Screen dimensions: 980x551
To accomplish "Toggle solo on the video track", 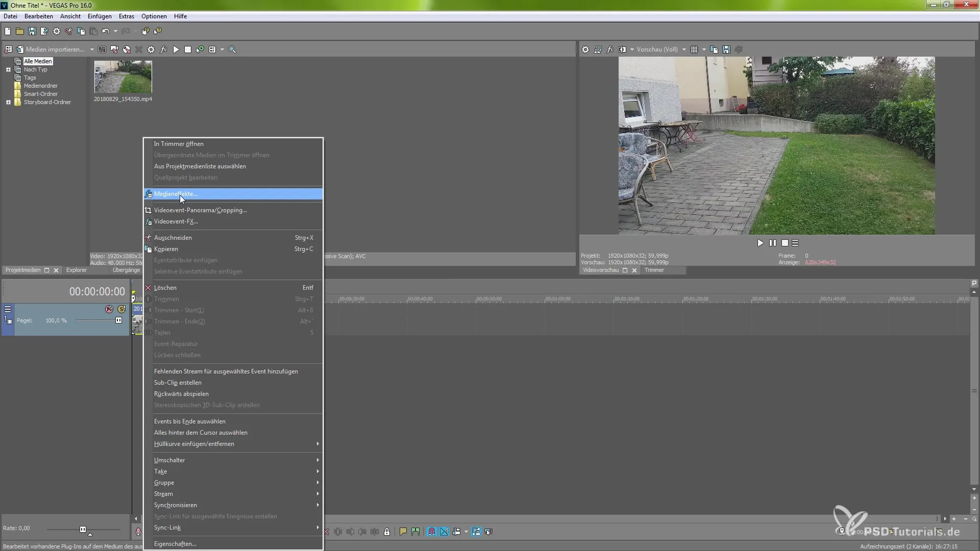I will click(x=121, y=309).
